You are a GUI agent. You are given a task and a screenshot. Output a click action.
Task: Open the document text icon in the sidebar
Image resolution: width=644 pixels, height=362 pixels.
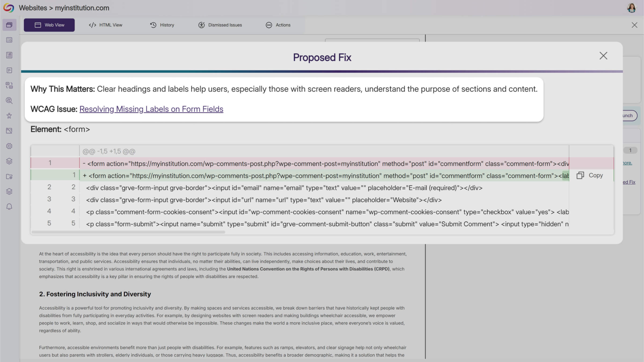point(9,70)
